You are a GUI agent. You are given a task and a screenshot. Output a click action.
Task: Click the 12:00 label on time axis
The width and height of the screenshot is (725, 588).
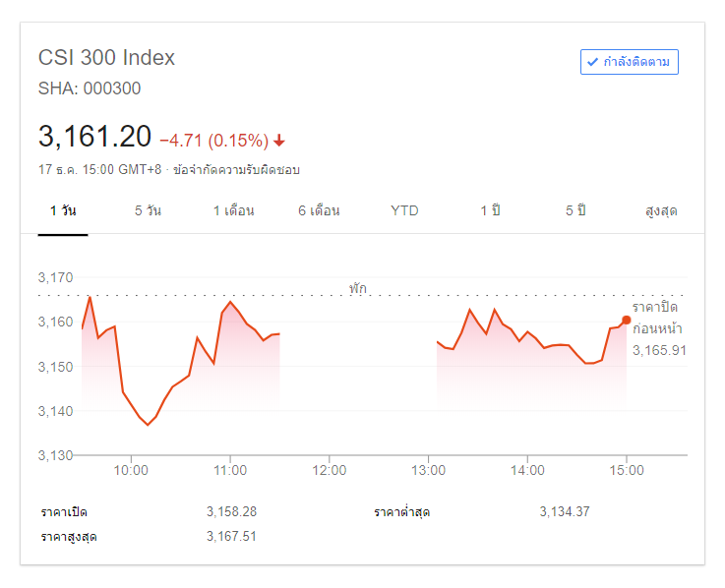329,470
